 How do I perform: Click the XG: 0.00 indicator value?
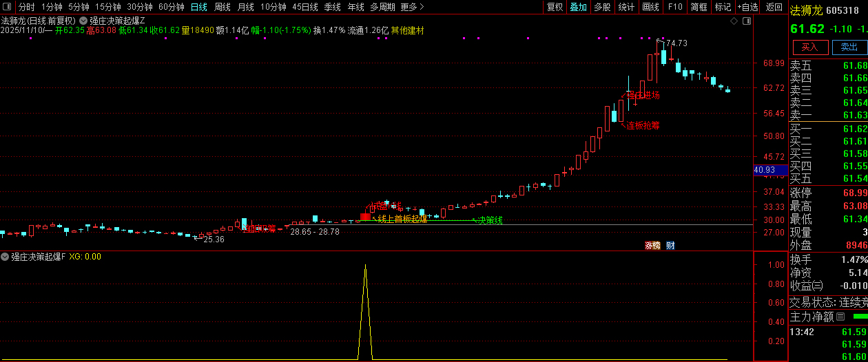coord(85,257)
